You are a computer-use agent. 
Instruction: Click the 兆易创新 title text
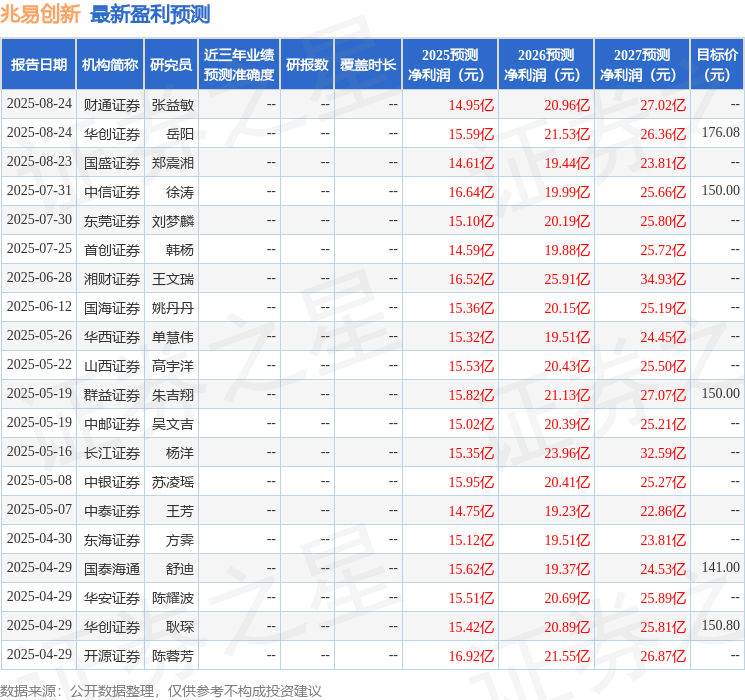coord(40,14)
